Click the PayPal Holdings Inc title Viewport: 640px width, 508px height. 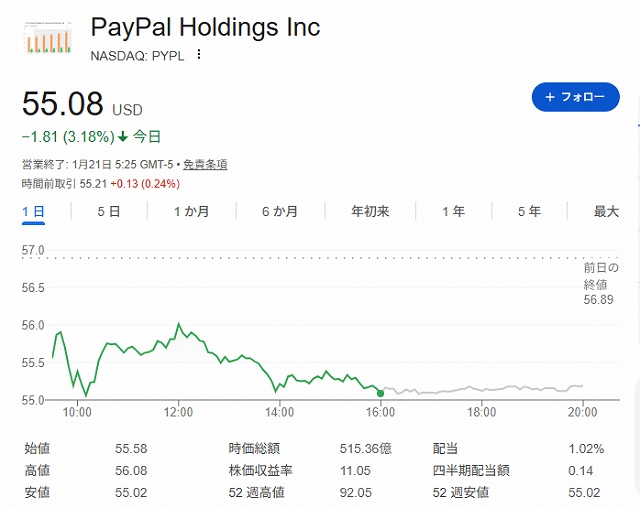point(205,26)
